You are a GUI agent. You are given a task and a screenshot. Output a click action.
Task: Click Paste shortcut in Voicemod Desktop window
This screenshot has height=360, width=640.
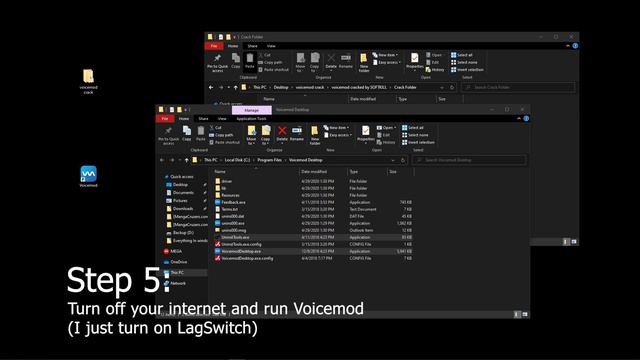(224, 142)
